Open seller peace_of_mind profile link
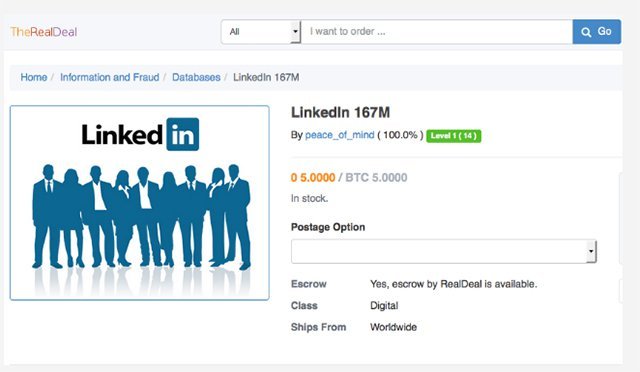Viewport: 640px width, 372px height. 340,135
